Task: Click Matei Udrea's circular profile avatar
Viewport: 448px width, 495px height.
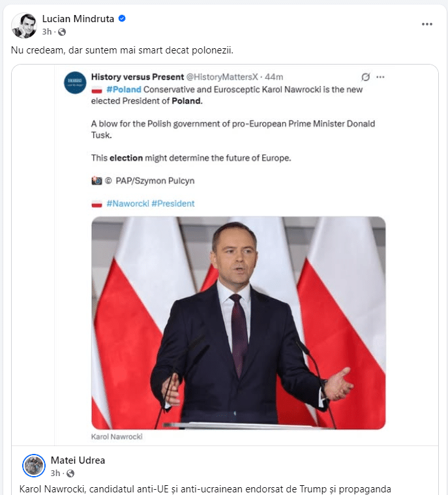Action: pos(34,466)
